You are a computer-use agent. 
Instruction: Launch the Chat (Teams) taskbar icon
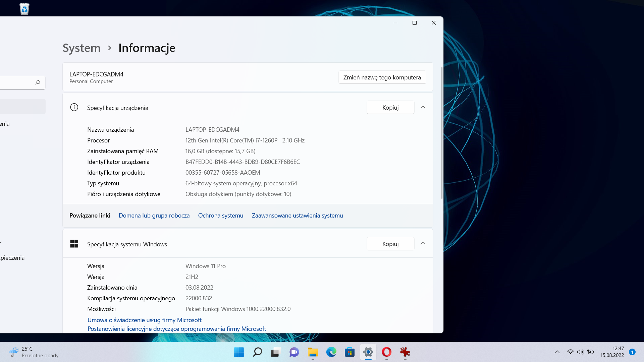[x=294, y=352]
